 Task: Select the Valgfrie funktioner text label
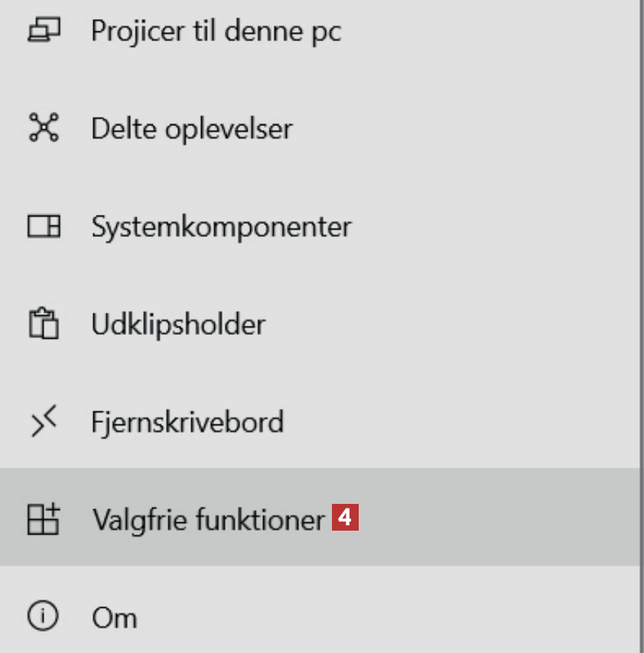coord(208,520)
